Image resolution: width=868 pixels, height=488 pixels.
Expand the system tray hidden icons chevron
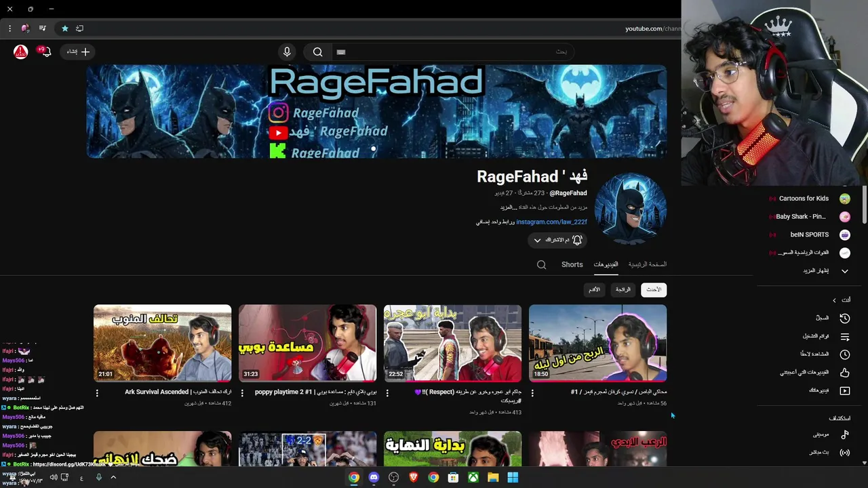tap(113, 477)
